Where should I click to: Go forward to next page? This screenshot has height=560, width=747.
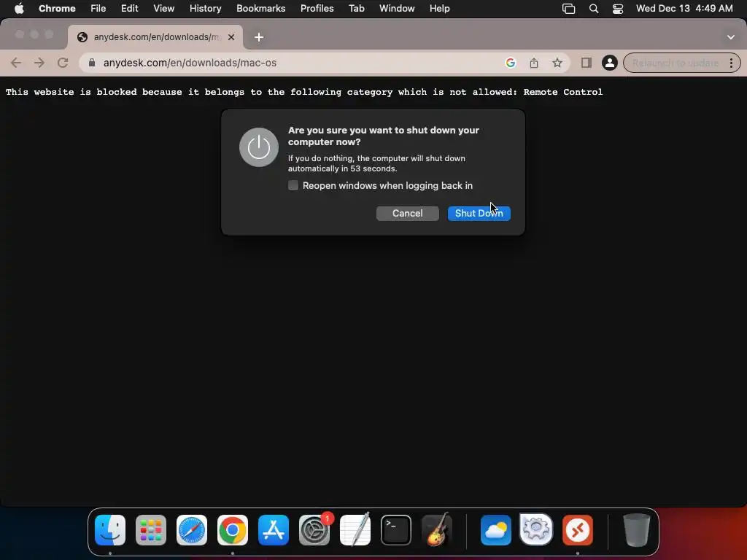tap(39, 63)
